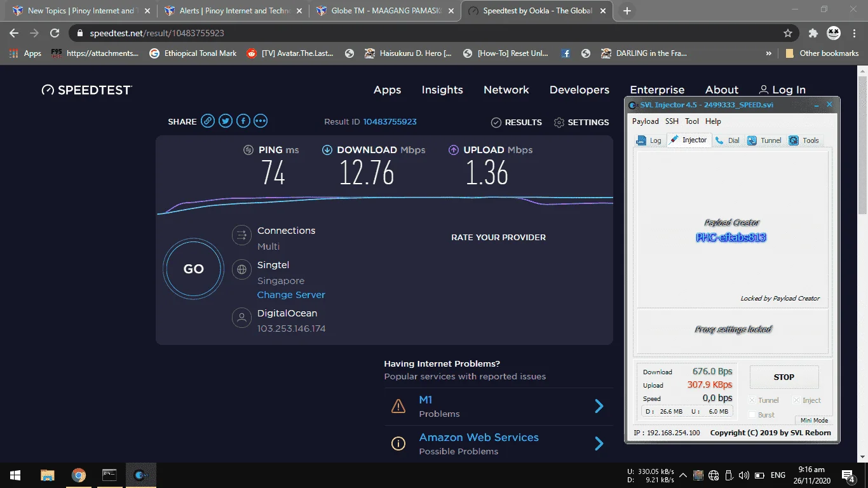Screen dimensions: 868x488
Task: Open the Other bookmarks folder
Action: (822, 53)
